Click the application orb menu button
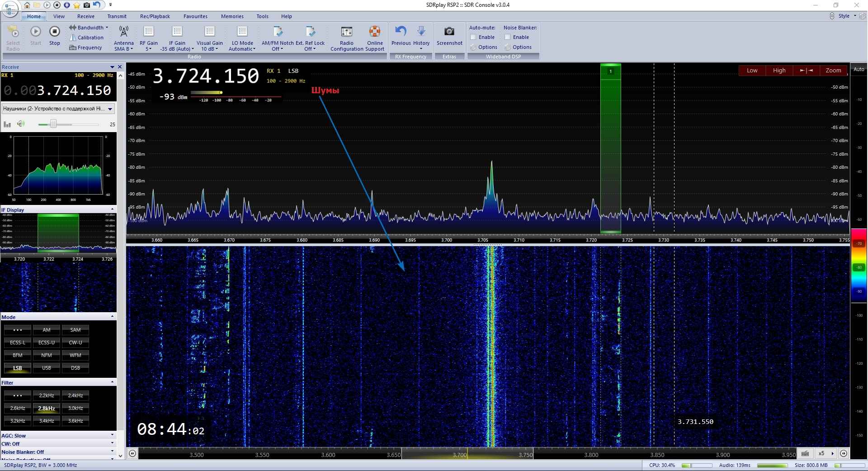 click(10, 8)
